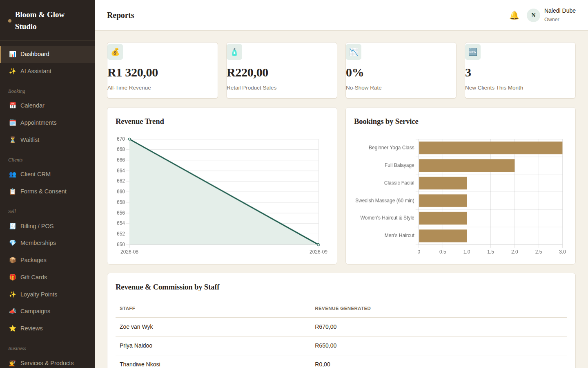Click the R220,00 Retail Product Sales value

coord(247,73)
